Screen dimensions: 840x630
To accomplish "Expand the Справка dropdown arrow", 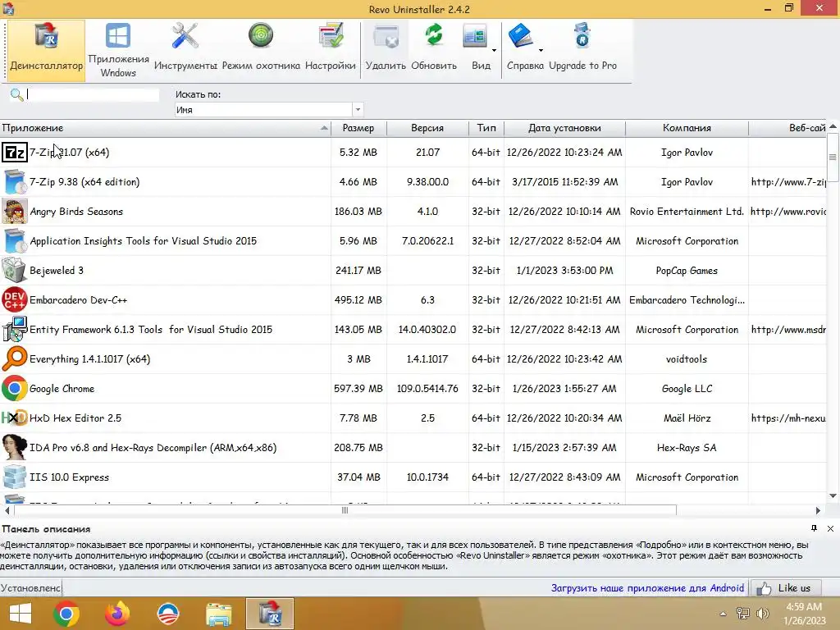I will coord(541,50).
